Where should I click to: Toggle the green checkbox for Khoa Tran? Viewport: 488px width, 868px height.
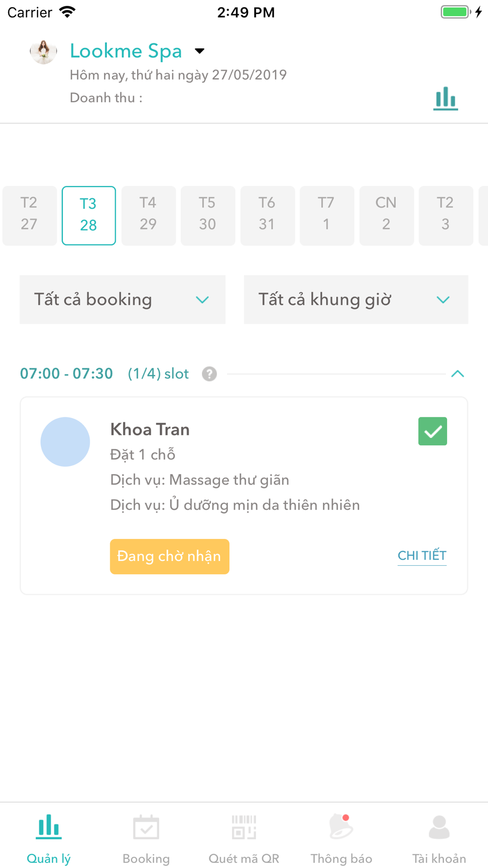click(x=432, y=431)
